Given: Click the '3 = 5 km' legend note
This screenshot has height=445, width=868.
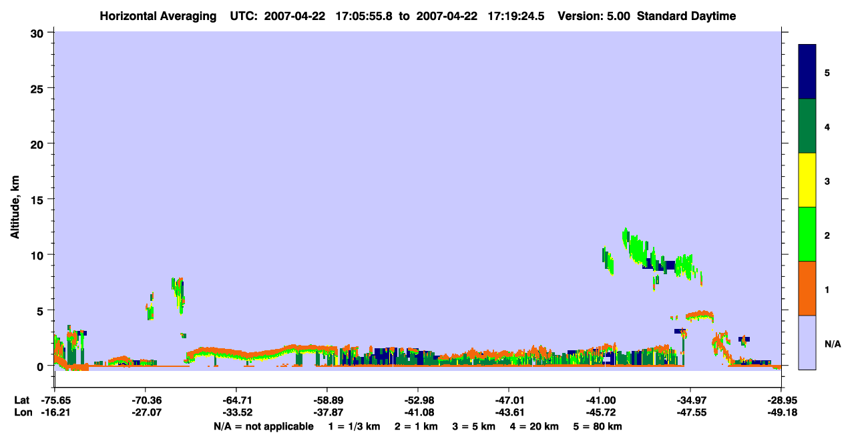Looking at the screenshot, I should [x=474, y=426].
